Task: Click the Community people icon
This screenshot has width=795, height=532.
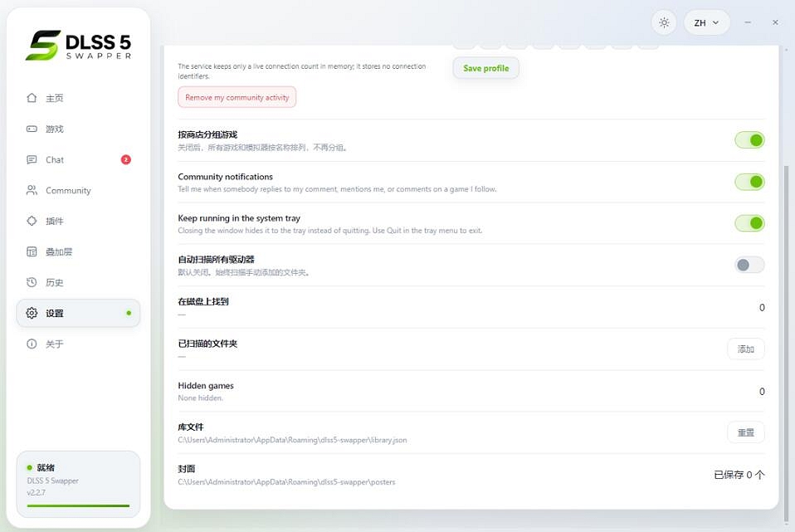Action: pos(32,190)
